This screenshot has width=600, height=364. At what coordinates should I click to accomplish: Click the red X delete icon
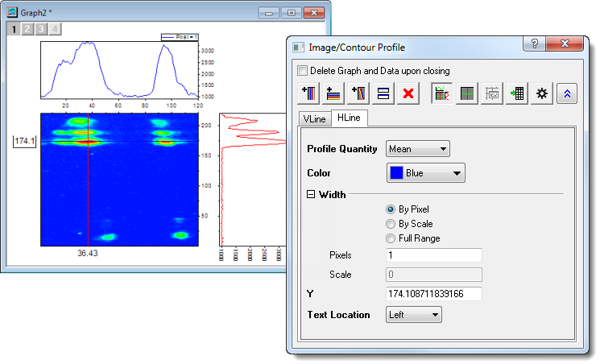click(x=409, y=93)
